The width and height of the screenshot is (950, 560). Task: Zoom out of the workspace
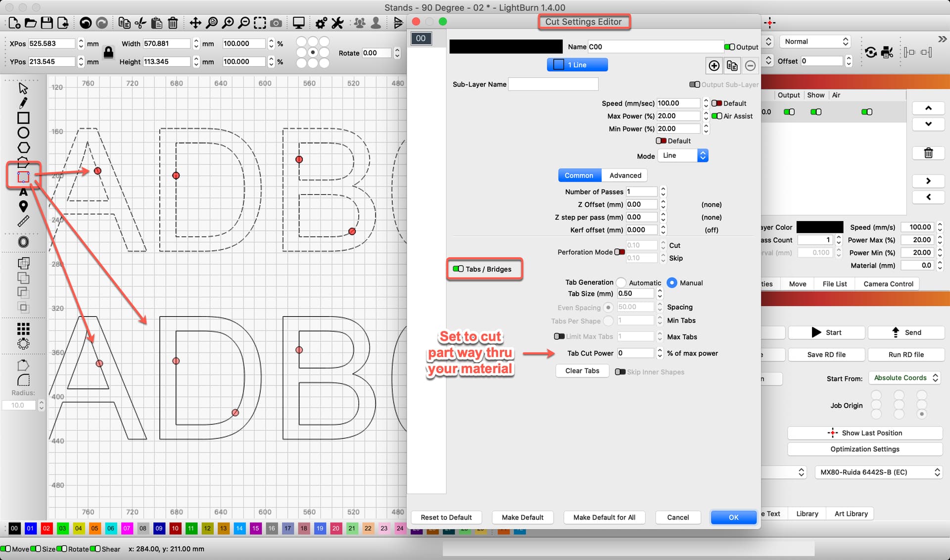click(x=244, y=23)
